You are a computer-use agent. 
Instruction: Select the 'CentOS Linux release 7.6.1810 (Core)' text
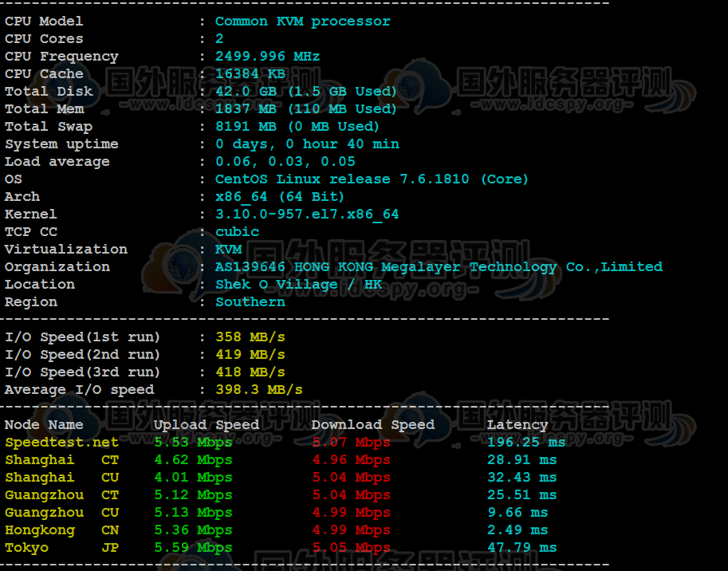tap(372, 179)
